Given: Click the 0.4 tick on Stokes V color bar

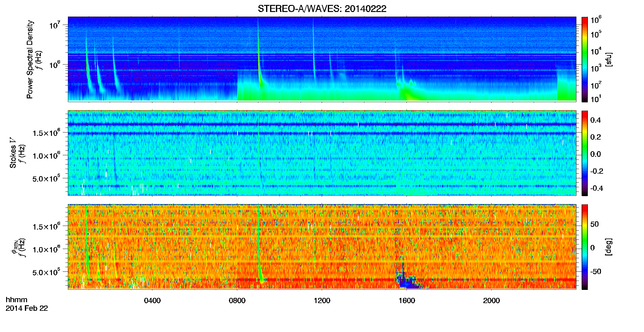Looking at the screenshot, I should [x=596, y=120].
